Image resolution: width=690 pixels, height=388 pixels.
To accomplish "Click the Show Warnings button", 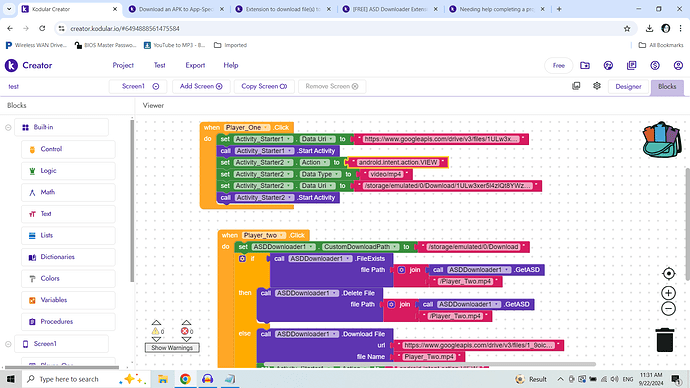I will coord(172,348).
